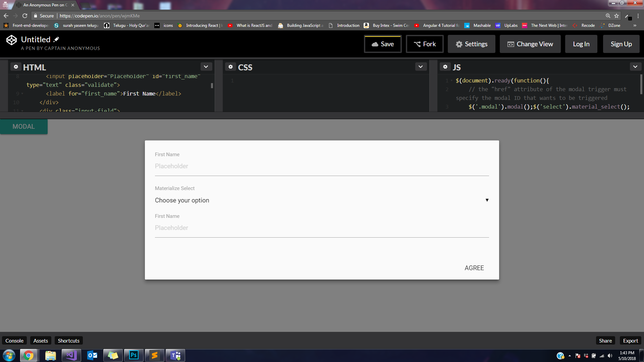Image resolution: width=644 pixels, height=362 pixels.
Task: Open the HTML panel settings gear
Action: (x=16, y=67)
